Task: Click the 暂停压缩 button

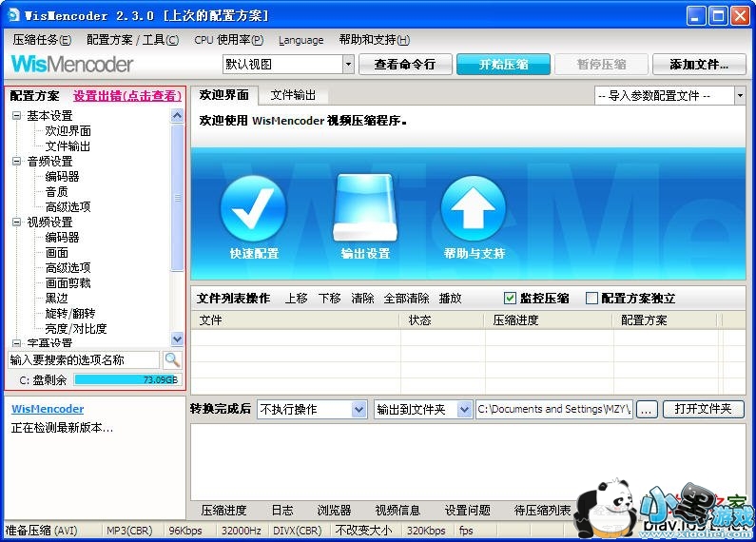Action: [x=601, y=64]
